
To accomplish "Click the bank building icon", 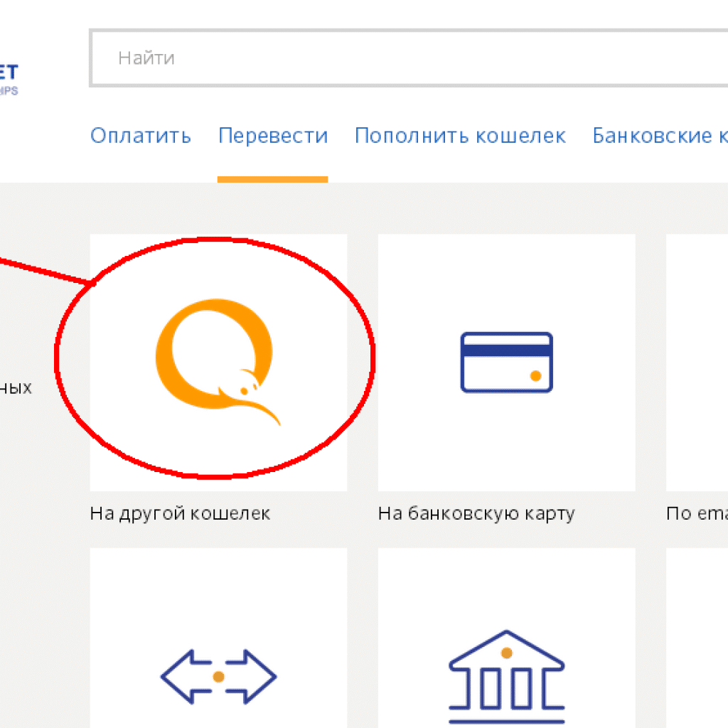I will 506,677.
